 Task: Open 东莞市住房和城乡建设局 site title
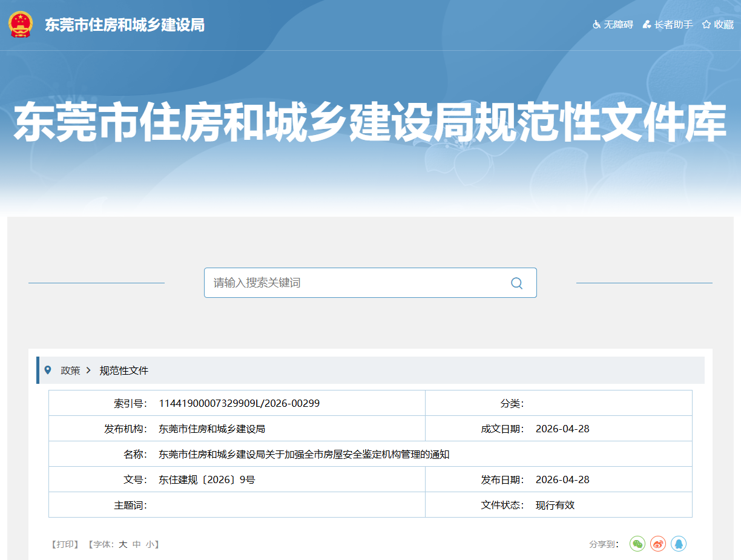125,25
